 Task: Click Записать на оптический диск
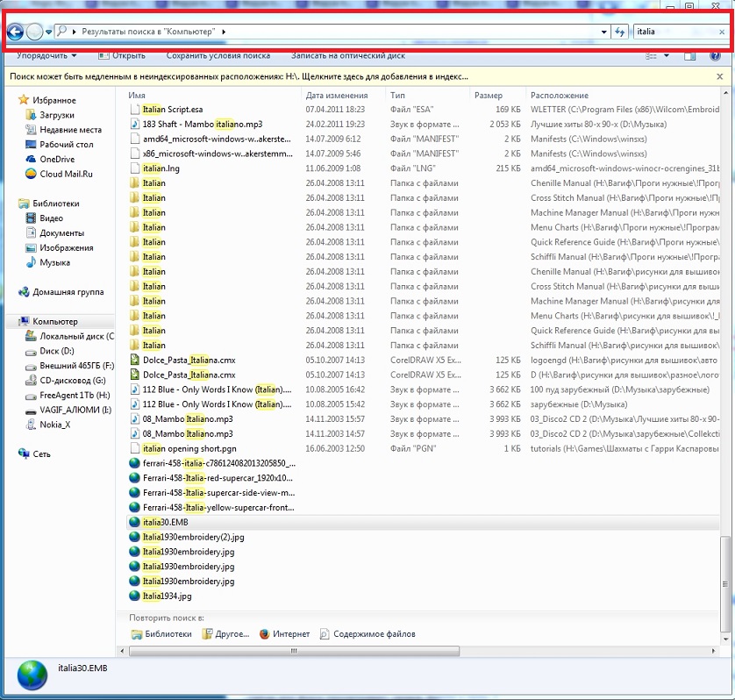click(347, 55)
